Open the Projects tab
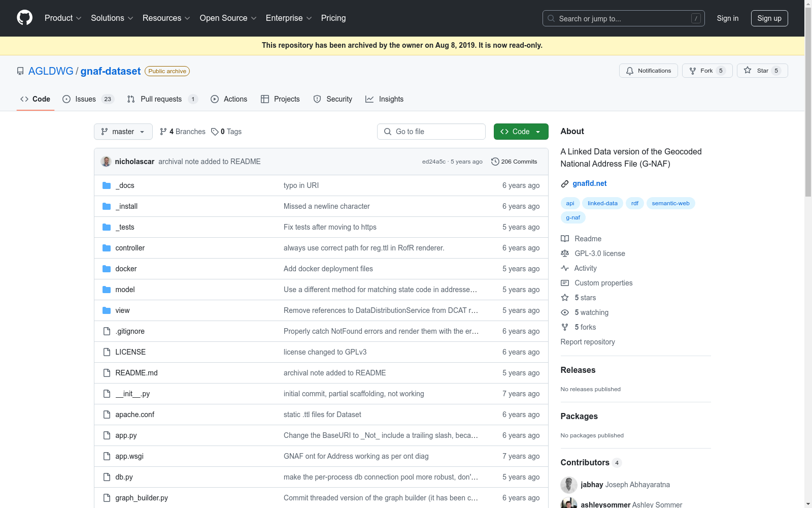812x508 pixels. click(x=280, y=99)
